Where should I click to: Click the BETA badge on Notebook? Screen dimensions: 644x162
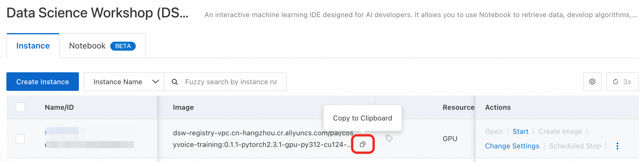tap(123, 46)
